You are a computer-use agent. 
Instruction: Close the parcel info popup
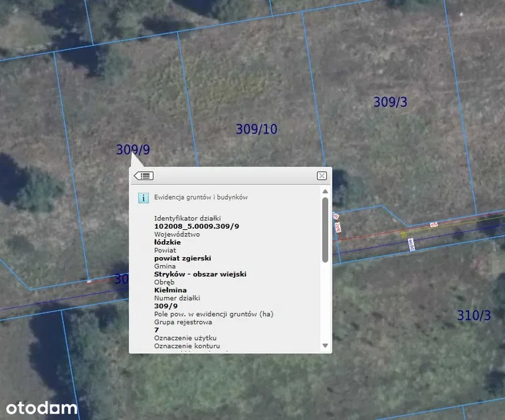(322, 176)
